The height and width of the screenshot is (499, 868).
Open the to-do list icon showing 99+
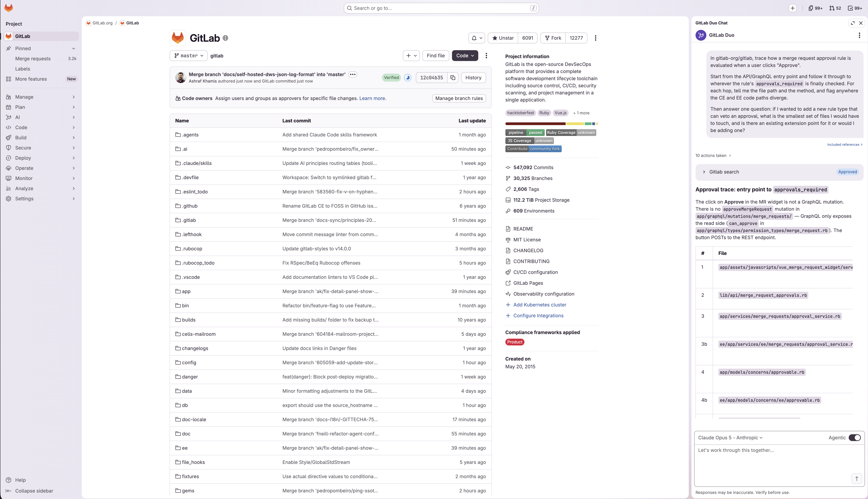click(855, 8)
